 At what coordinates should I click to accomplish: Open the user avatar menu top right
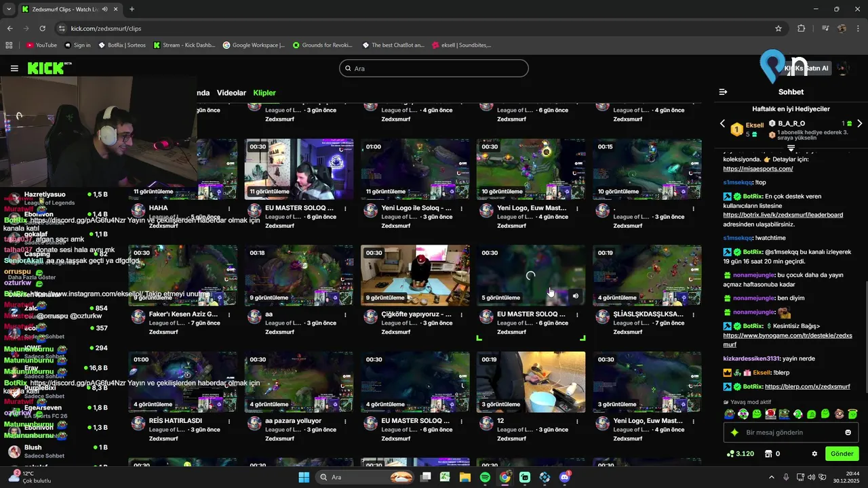pos(843,68)
